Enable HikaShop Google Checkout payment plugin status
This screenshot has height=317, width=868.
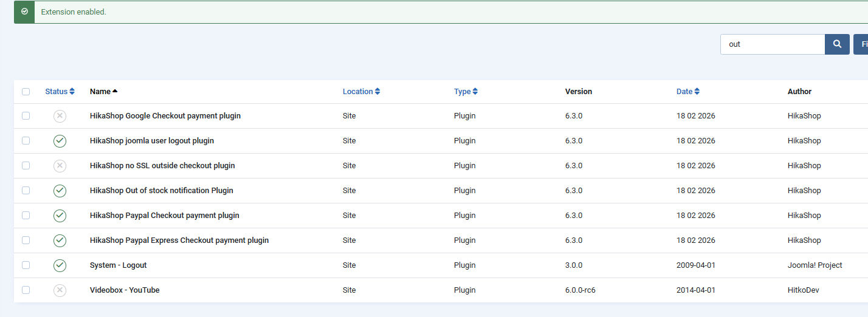coord(60,116)
